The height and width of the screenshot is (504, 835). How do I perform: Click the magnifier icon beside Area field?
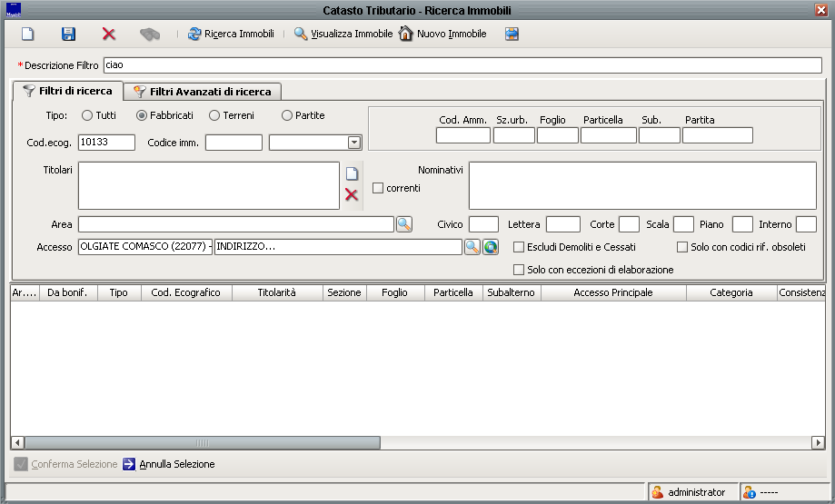click(404, 224)
